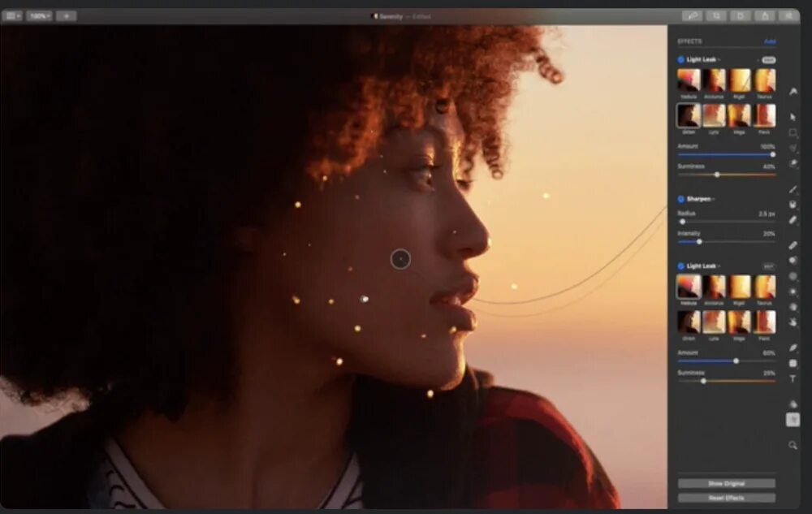Click the plus Add button in toolbar
The height and width of the screenshot is (514, 812).
pos(67,16)
